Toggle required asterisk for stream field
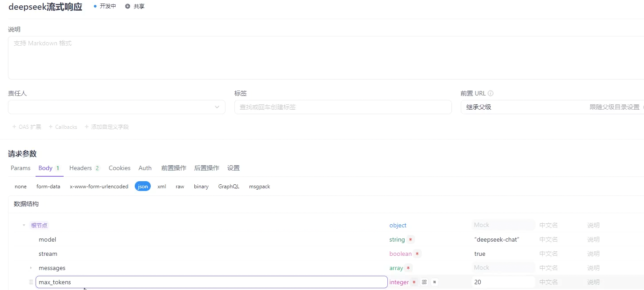 pos(417,254)
